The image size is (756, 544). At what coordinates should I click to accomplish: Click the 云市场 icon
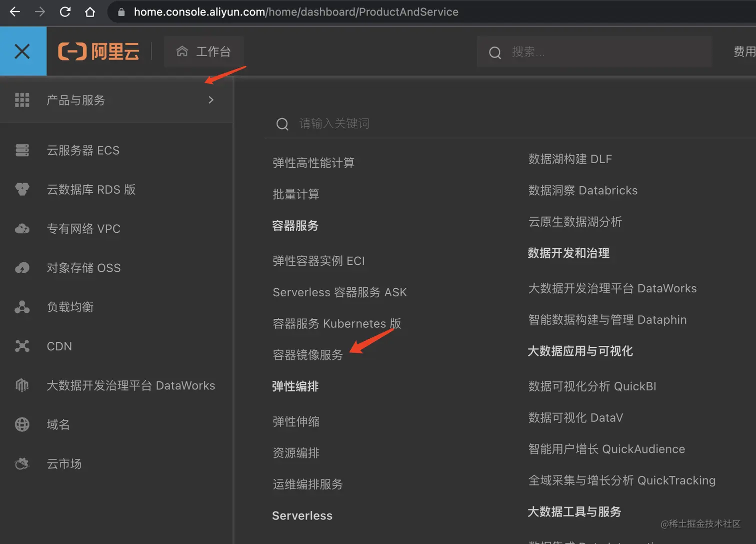[22, 463]
